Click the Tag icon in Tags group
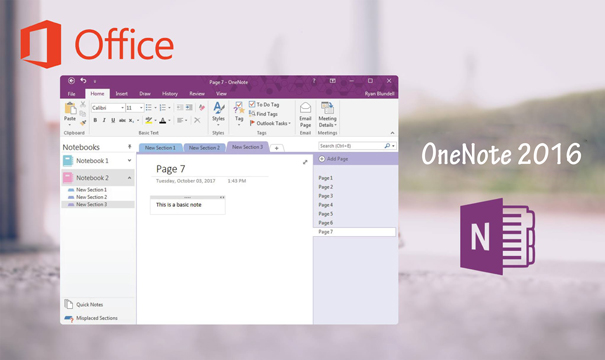 [239, 108]
